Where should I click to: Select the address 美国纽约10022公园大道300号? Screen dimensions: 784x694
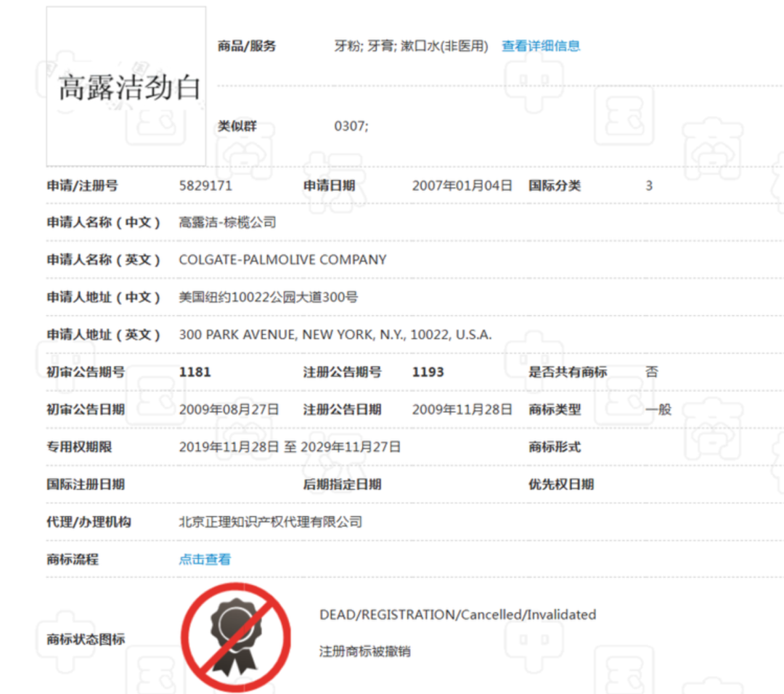[269, 298]
